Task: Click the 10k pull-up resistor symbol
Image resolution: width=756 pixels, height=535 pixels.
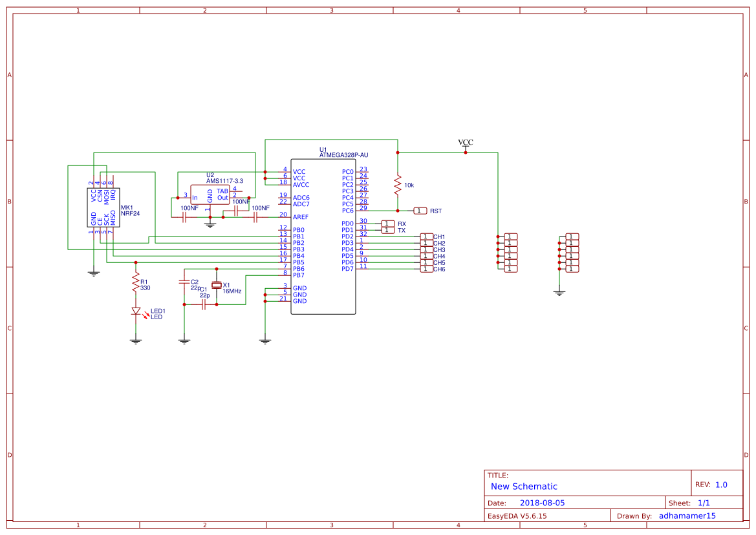Action: [398, 186]
